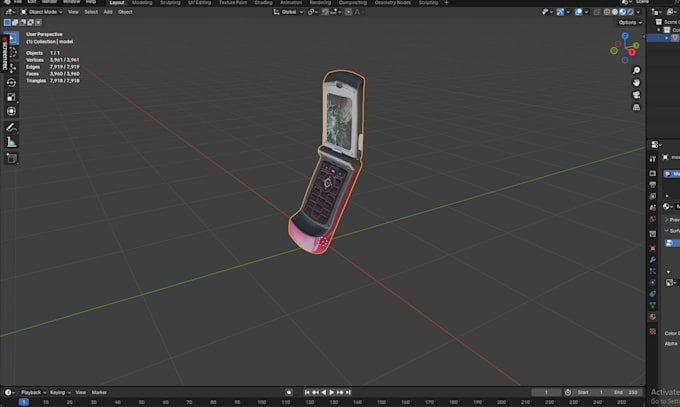This screenshot has width=680, height=407.
Task: Open the Texture properties checker tab
Action: pyautogui.click(x=653, y=331)
